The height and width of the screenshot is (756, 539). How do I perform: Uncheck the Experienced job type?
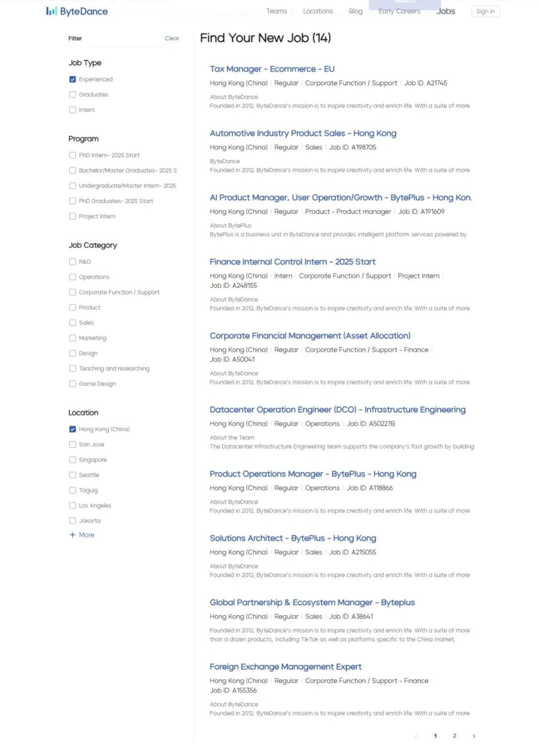click(72, 79)
